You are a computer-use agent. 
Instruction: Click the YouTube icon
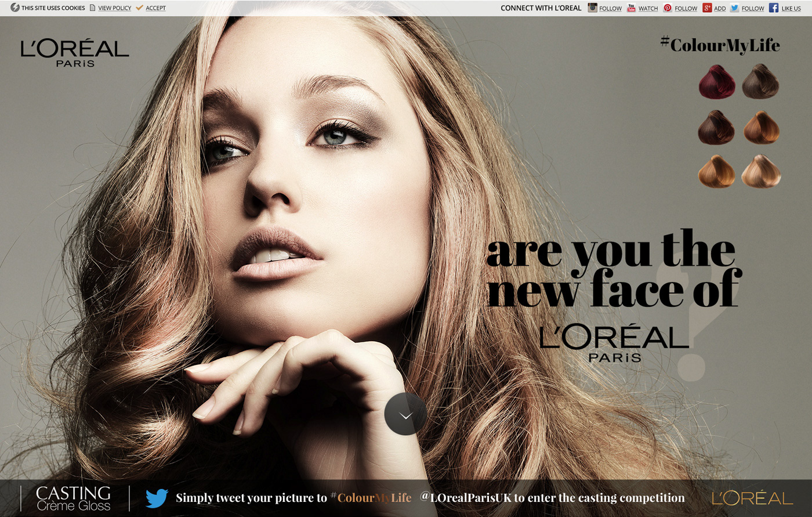click(x=632, y=8)
